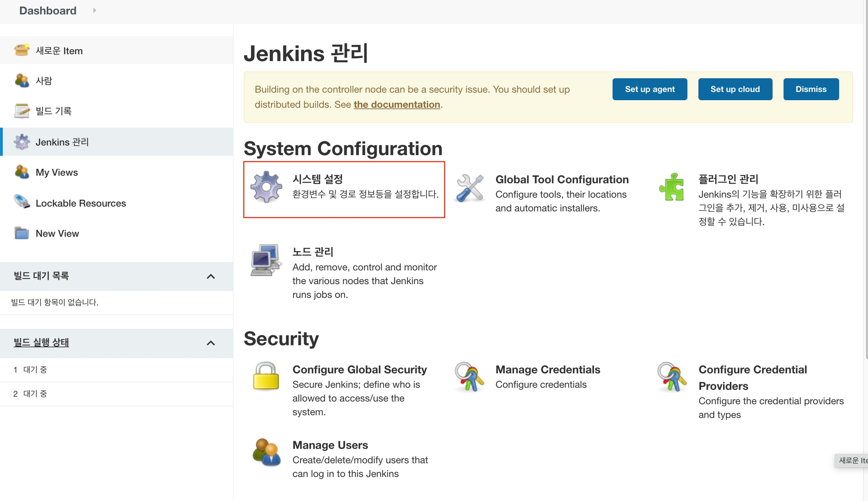This screenshot has width=868, height=501.
Task: Click the System Settings gear icon
Action: pyautogui.click(x=266, y=187)
